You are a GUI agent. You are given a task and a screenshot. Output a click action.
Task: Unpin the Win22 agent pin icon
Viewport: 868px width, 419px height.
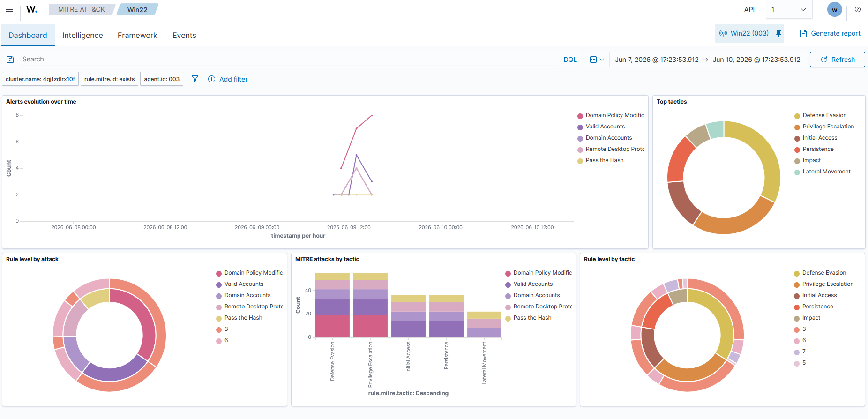pyautogui.click(x=778, y=33)
